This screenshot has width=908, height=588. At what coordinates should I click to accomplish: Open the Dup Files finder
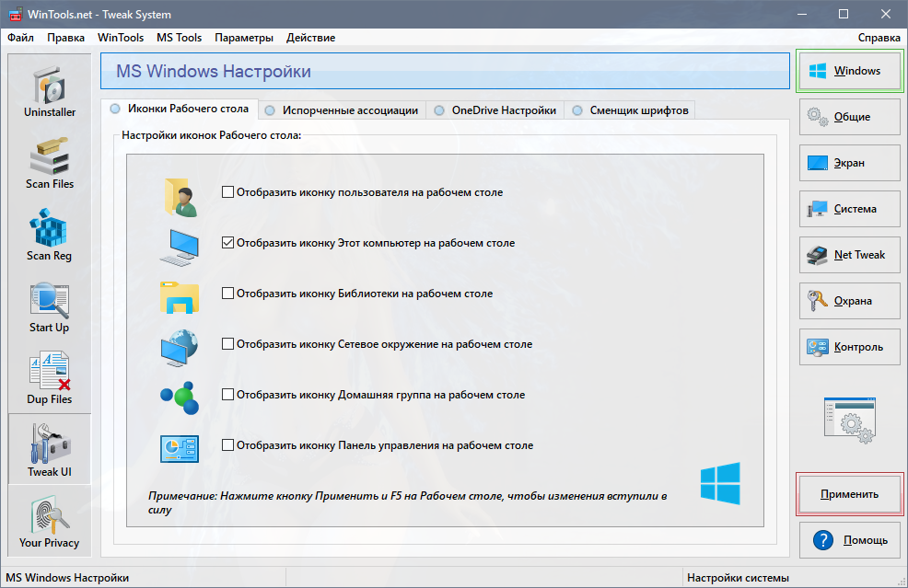click(x=49, y=378)
